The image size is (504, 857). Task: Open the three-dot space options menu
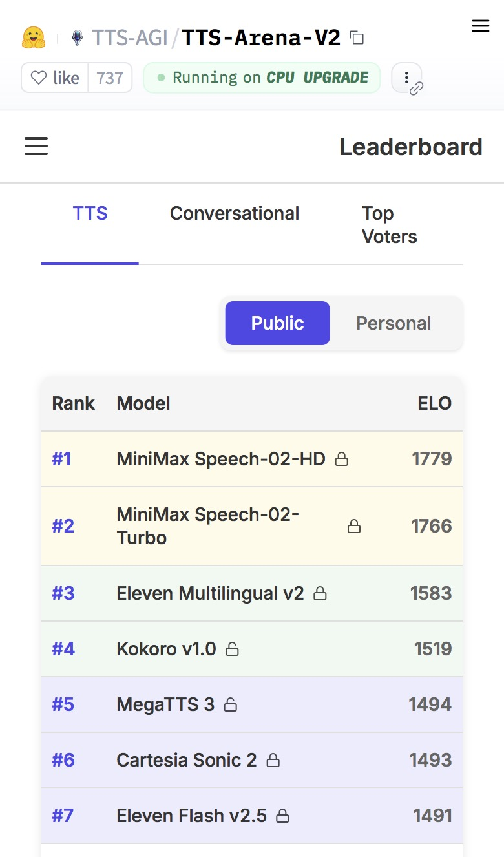[406, 78]
